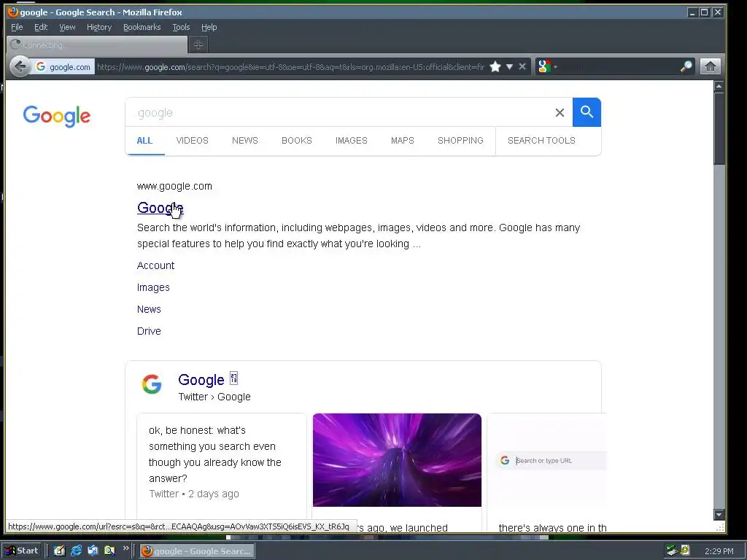Open the Images sitelink
747x560 pixels.
[x=153, y=287]
